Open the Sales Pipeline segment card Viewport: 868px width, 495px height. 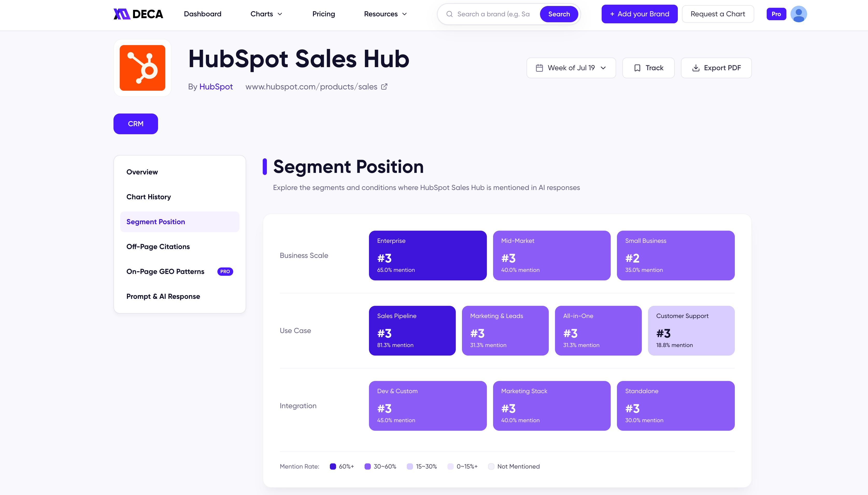coord(412,331)
